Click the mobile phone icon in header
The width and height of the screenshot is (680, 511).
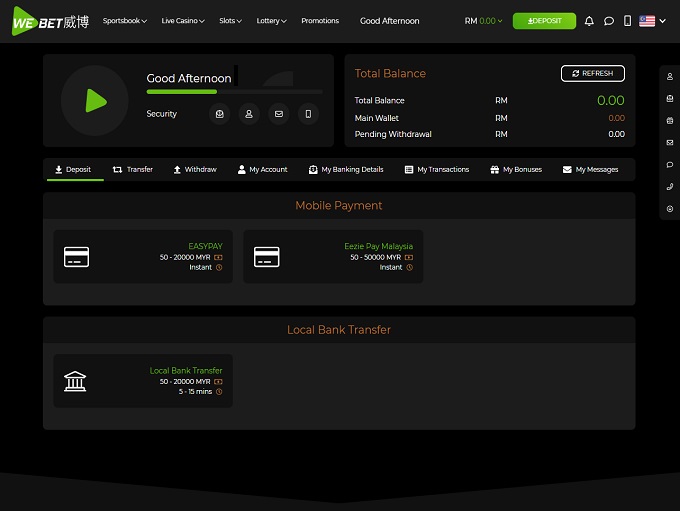point(627,21)
